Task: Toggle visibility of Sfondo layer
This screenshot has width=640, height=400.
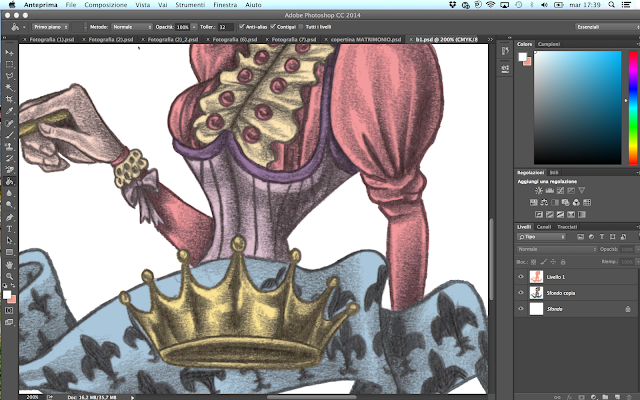Action: (521, 309)
